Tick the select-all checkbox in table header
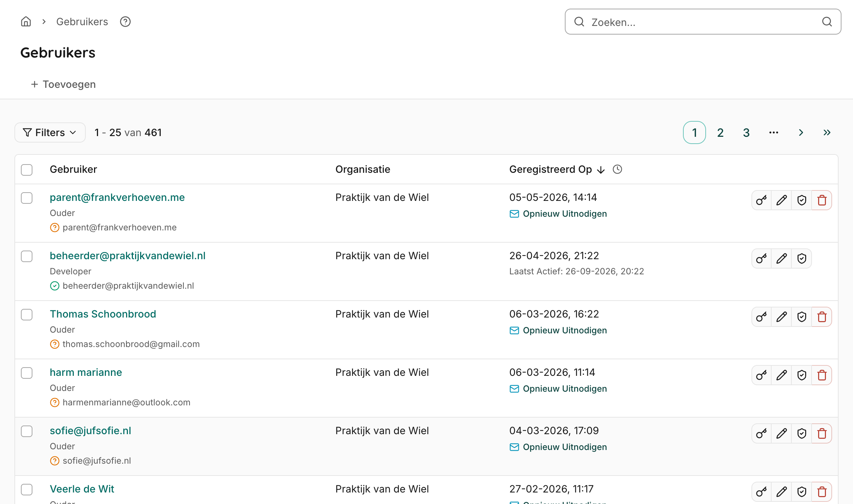The image size is (853, 504). click(x=27, y=170)
